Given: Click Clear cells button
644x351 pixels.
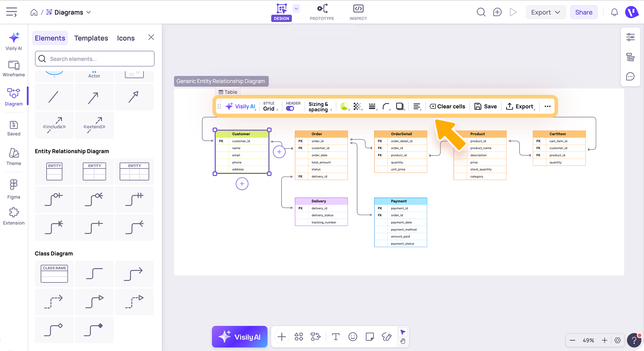Looking at the screenshot, I should click(447, 106).
